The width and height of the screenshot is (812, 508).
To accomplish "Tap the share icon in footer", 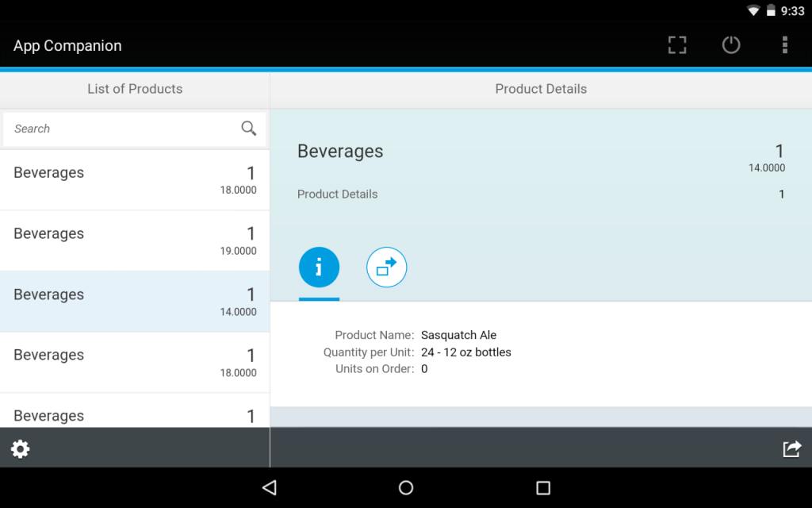I will tap(792, 449).
